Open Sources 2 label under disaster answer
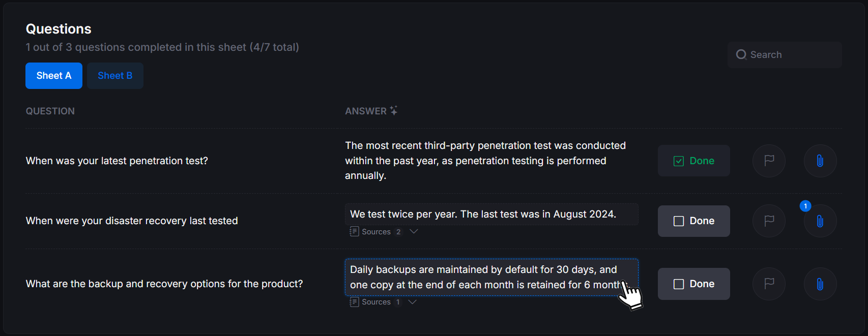Screen dimensions: 868x336 376,232
